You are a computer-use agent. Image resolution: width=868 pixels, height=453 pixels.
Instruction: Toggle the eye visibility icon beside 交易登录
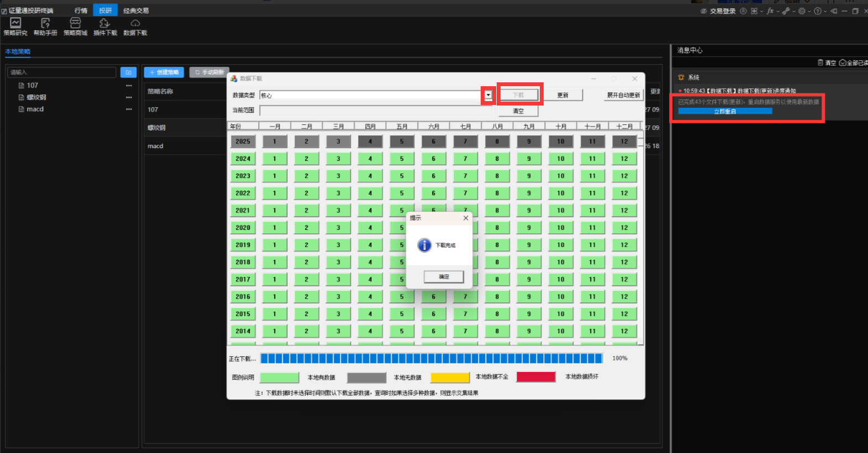[703, 11]
